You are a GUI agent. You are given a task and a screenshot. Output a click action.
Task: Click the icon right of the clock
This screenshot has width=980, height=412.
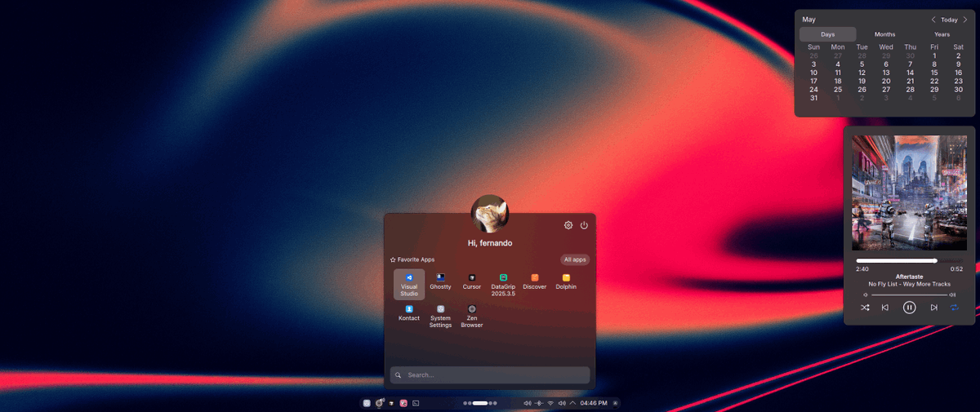pos(615,403)
